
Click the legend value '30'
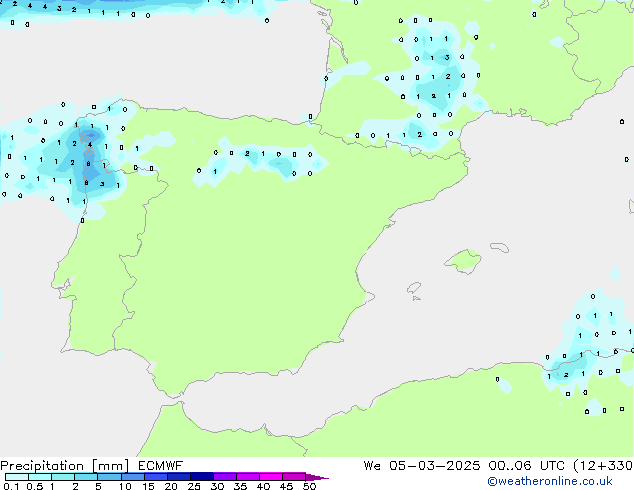[x=217, y=486]
